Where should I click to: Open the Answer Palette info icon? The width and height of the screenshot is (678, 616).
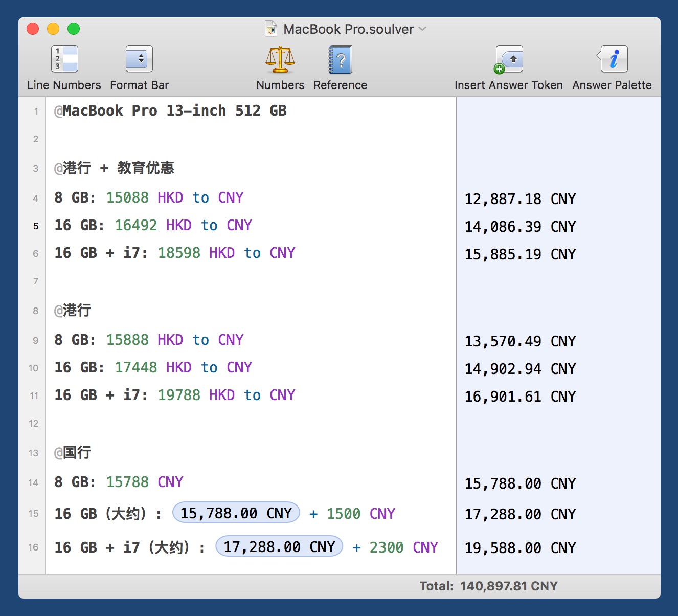(612, 59)
